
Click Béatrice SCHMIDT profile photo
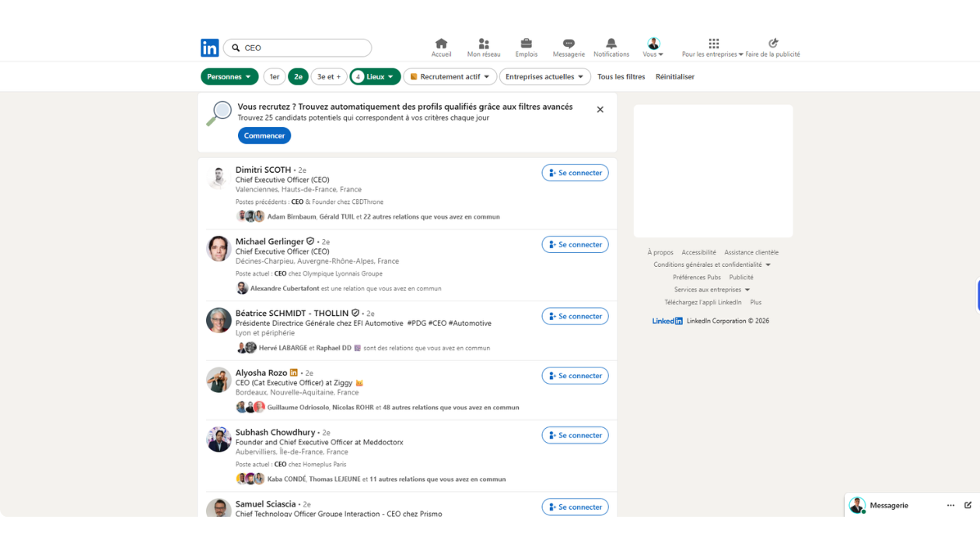[x=219, y=321]
